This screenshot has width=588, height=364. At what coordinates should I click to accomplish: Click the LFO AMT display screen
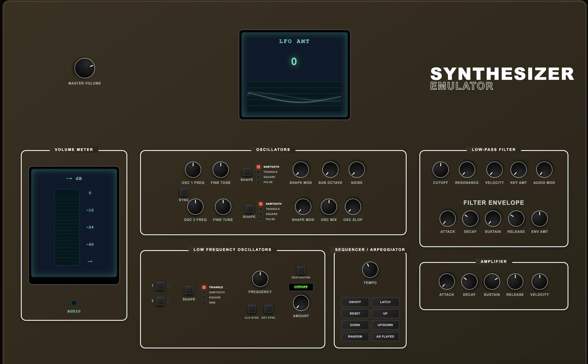(x=295, y=75)
